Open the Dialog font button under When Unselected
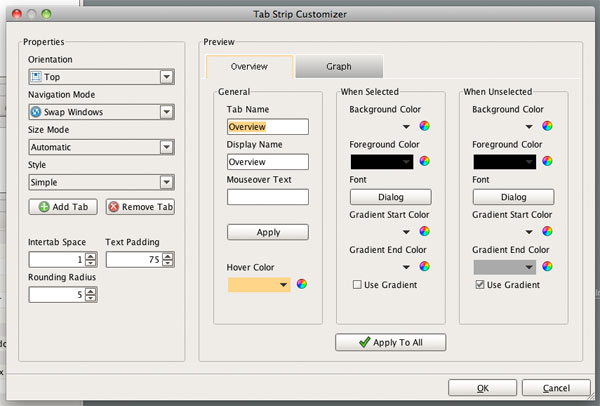The image size is (600, 406). click(514, 197)
